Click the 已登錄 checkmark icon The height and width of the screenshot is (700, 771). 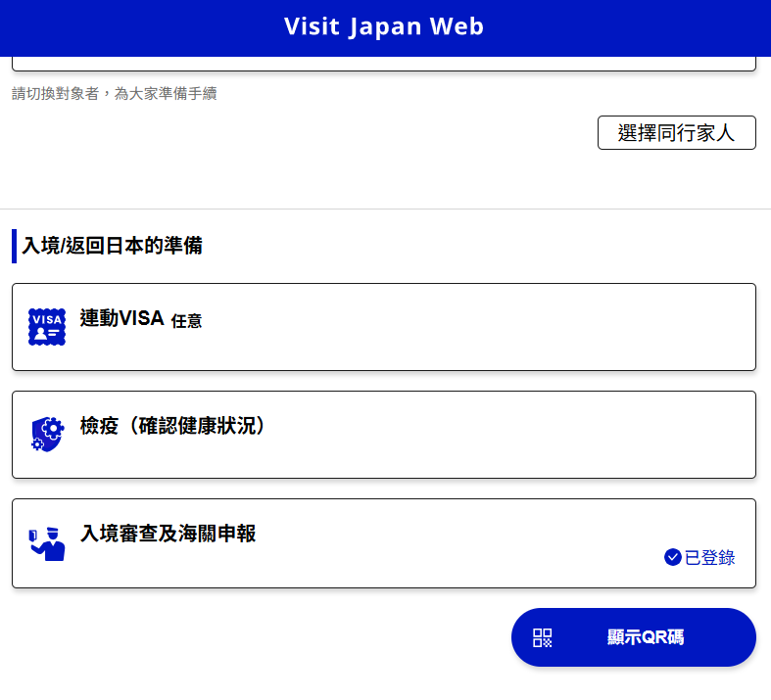672,557
